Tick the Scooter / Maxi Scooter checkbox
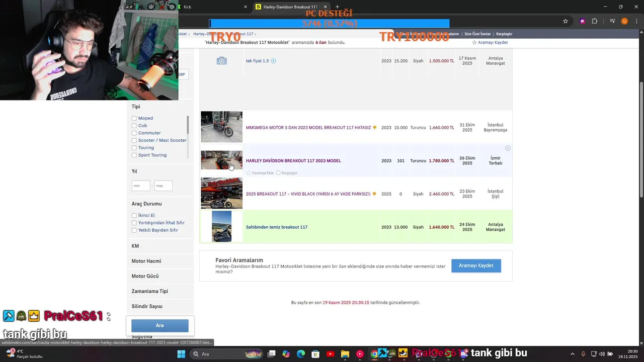 (x=134, y=140)
